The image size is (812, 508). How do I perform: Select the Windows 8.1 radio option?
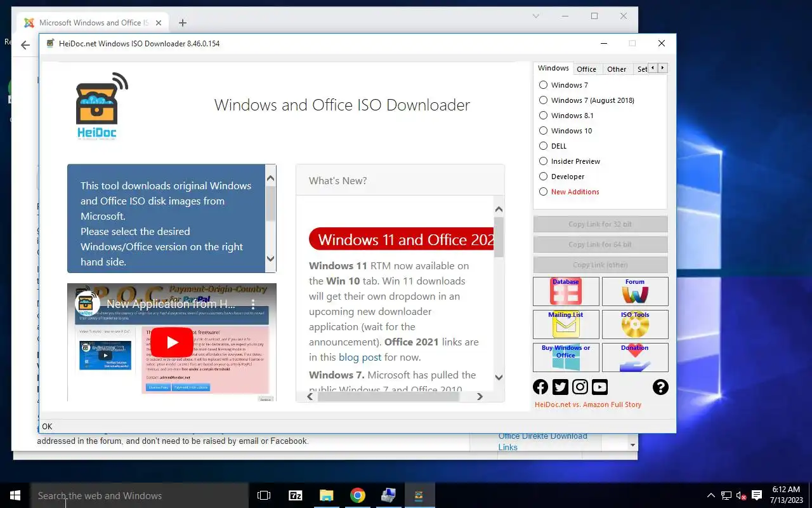[566, 116]
